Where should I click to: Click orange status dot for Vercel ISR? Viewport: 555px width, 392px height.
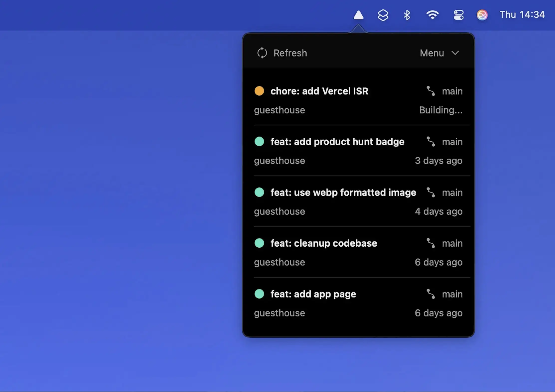click(x=259, y=91)
